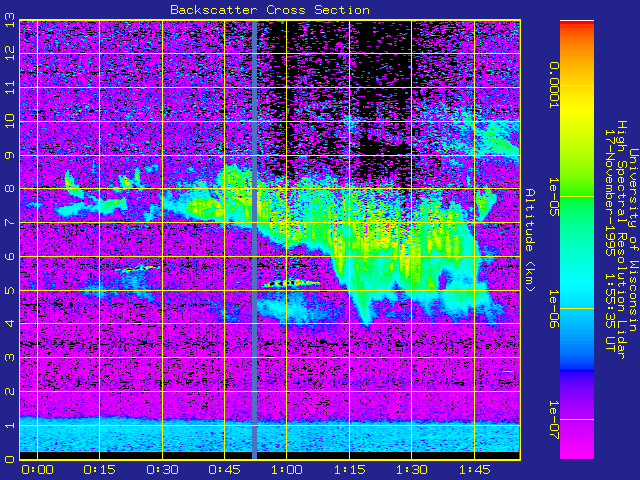Click the gray-blue vertical marker line before 1:00
Screen dimensions: 640x480
pos(254,240)
